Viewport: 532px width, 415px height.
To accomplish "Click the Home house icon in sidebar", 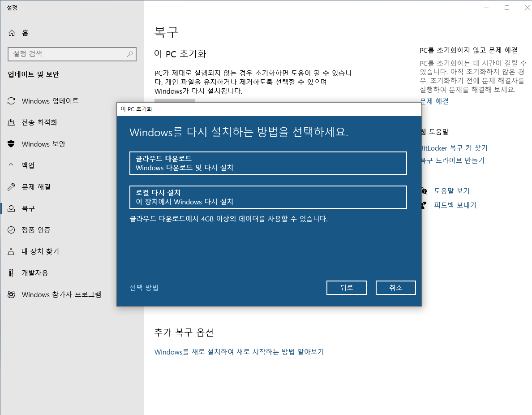I will click(12, 33).
